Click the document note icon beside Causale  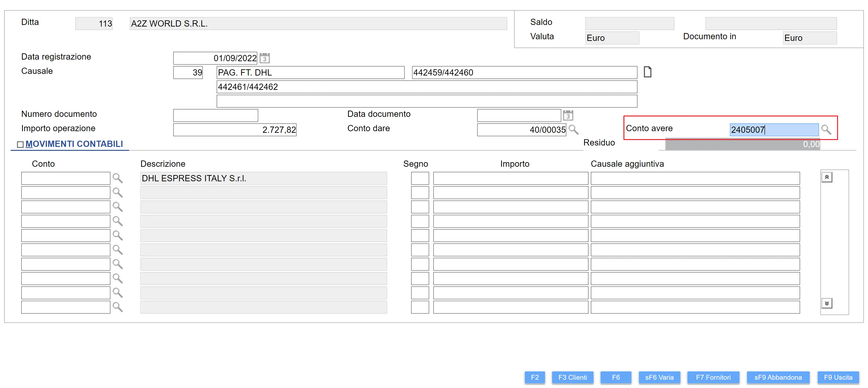pyautogui.click(x=647, y=72)
